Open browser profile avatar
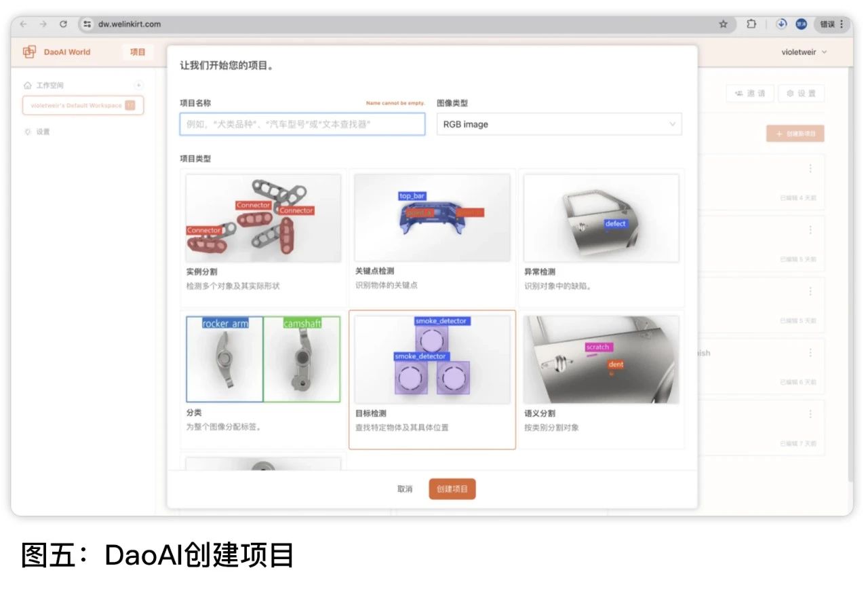 tap(801, 24)
